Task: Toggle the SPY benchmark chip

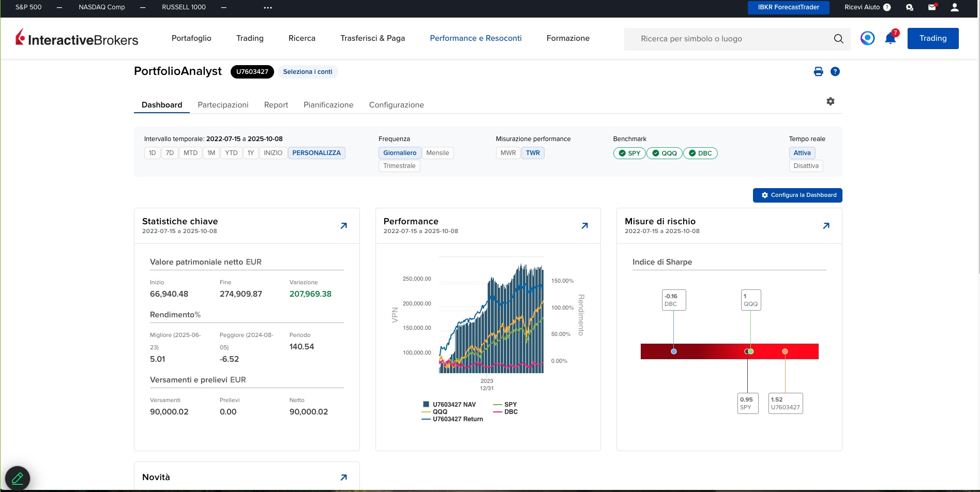Action: tap(629, 153)
